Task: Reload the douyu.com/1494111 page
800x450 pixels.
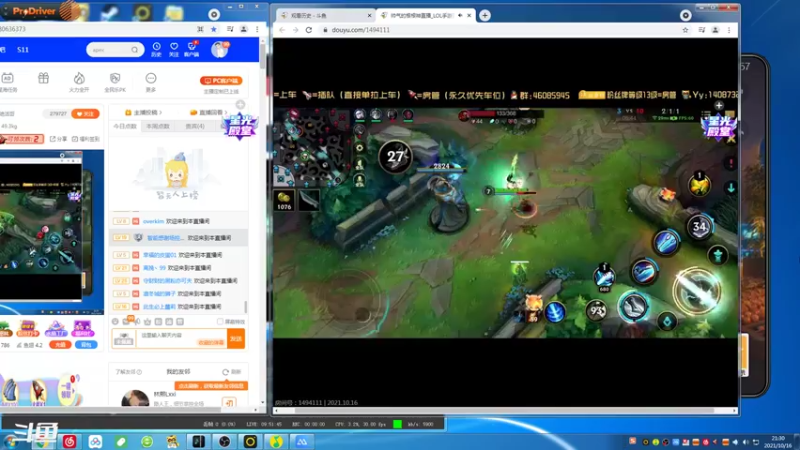Action: click(309, 30)
